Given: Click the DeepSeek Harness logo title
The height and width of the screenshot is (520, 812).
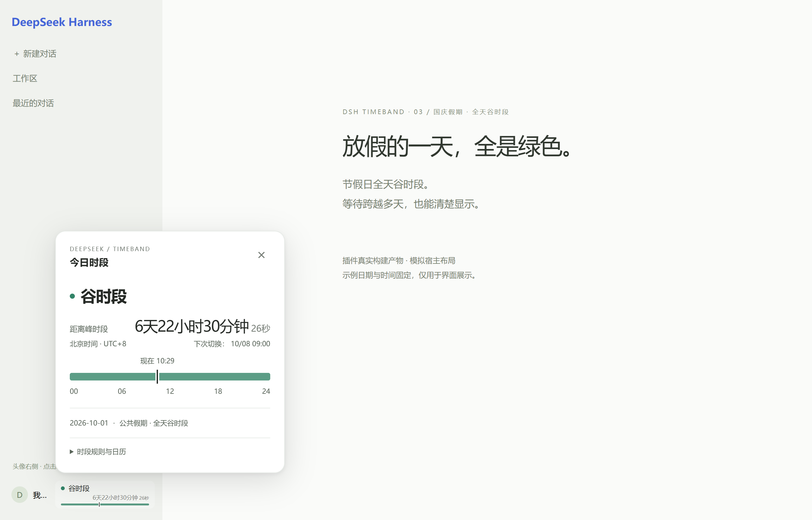Looking at the screenshot, I should point(62,22).
